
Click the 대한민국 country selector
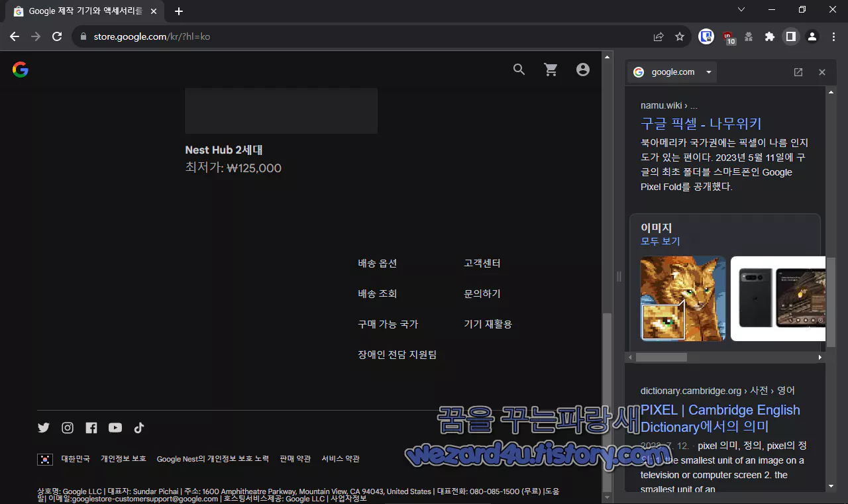(76, 459)
